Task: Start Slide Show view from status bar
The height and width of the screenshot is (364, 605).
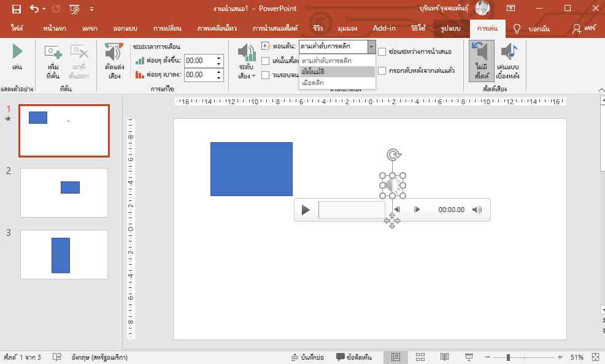Action: [469, 357]
